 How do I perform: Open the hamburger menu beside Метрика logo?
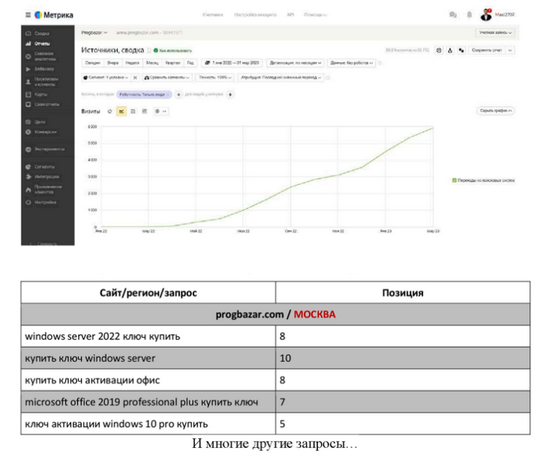click(28, 15)
